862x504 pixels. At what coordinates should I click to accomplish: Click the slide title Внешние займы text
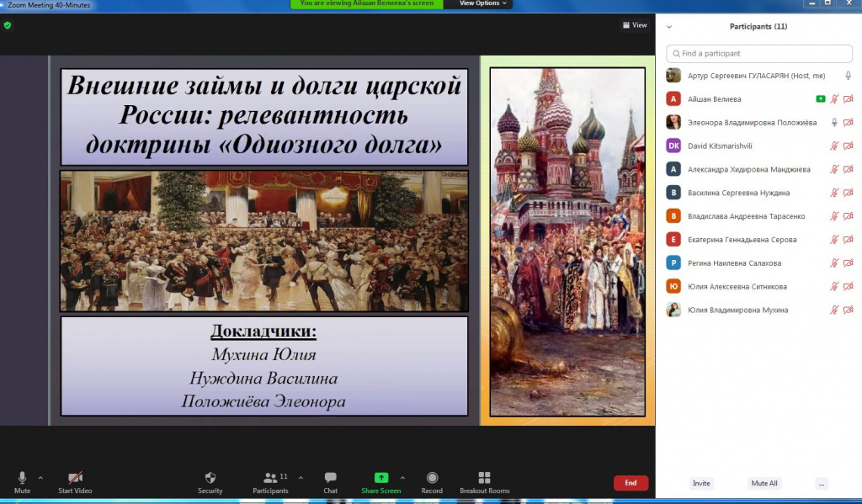click(x=263, y=115)
